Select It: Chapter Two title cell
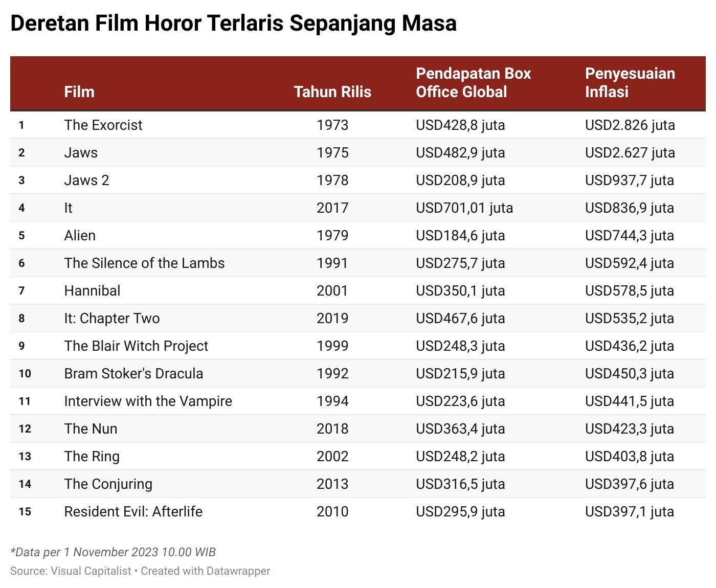Screen dimensions: 716x588 (x=112, y=319)
